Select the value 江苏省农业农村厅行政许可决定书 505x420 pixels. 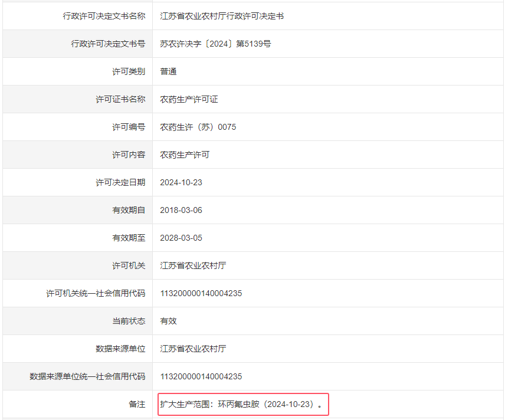pos(222,16)
